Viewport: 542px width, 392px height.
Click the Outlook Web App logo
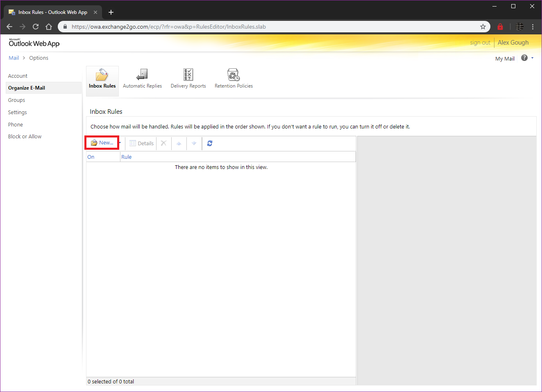[x=34, y=43]
